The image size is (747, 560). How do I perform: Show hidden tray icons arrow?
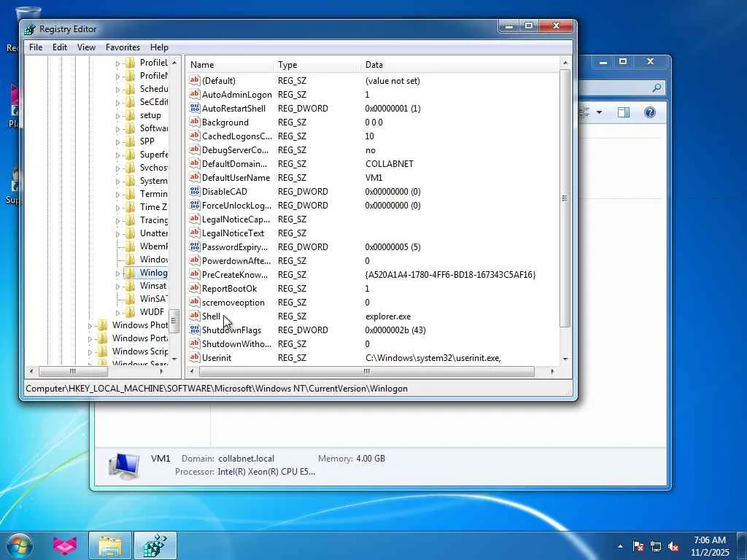coord(620,547)
